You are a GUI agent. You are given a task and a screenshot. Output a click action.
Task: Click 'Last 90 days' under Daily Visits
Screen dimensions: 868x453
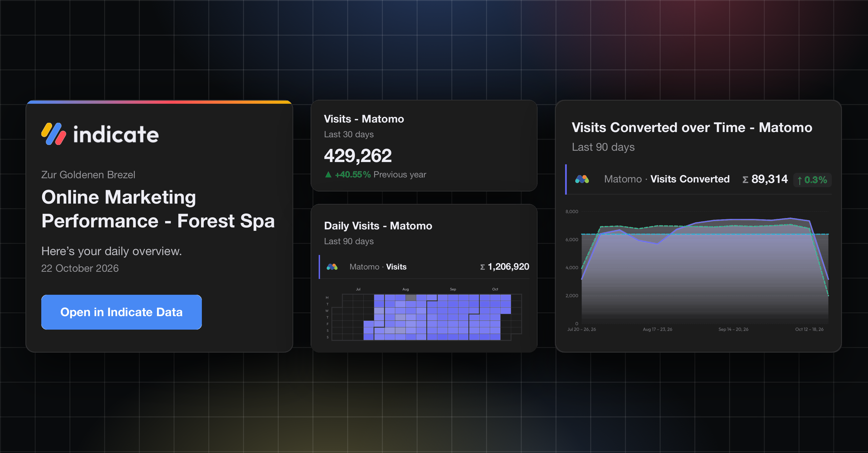tap(349, 241)
